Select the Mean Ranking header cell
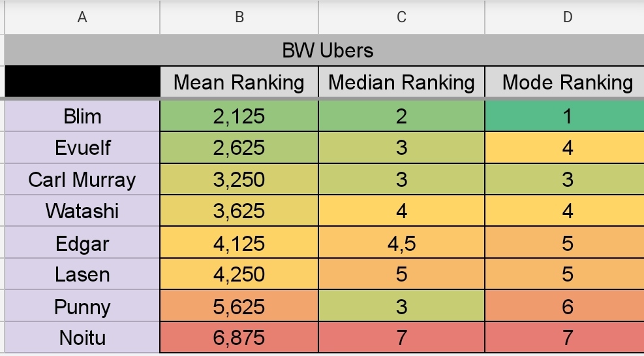The image size is (644, 356). (x=239, y=82)
